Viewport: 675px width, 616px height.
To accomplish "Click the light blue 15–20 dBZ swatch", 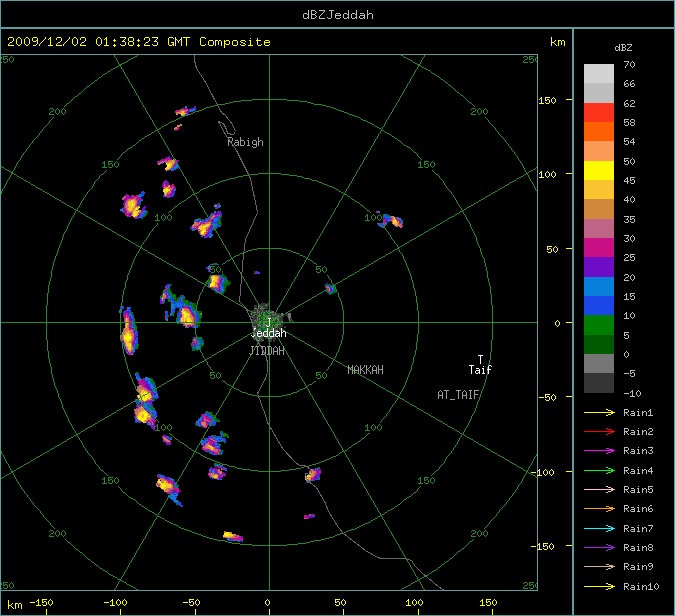I will coord(599,286).
